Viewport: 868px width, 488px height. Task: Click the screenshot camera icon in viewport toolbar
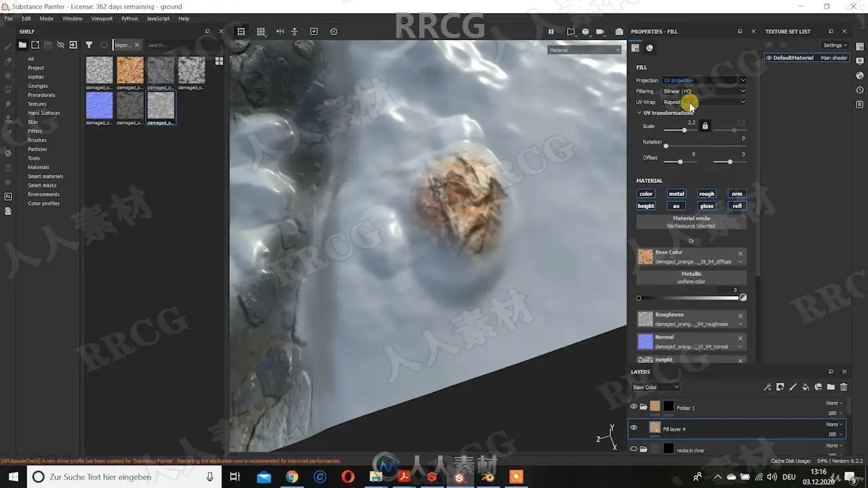click(x=619, y=32)
